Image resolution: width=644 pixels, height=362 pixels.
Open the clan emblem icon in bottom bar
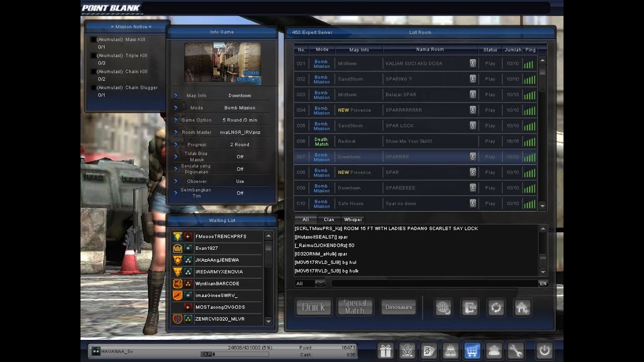[408, 350]
